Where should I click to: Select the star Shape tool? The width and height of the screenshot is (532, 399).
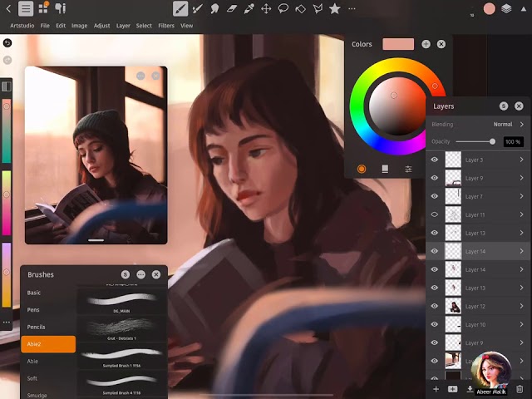tap(335, 8)
